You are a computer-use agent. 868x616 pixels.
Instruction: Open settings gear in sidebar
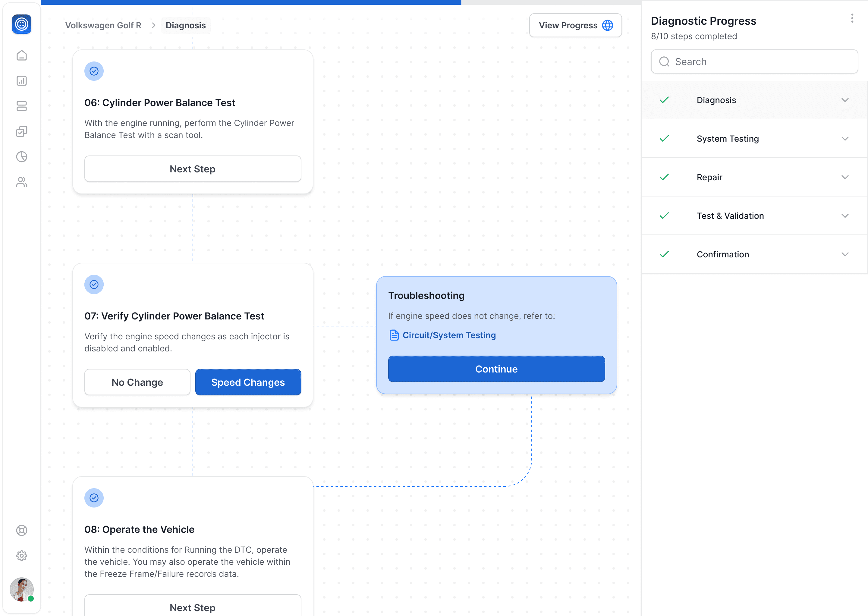pos(22,556)
